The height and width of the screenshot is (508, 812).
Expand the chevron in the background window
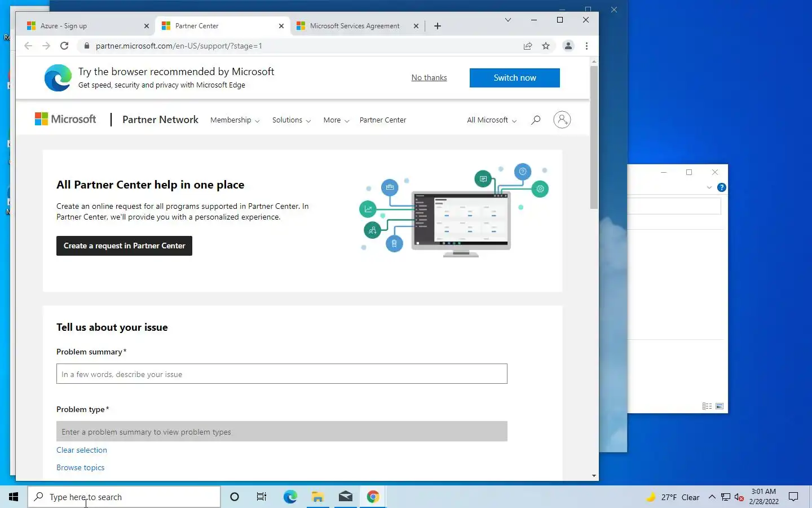709,187
